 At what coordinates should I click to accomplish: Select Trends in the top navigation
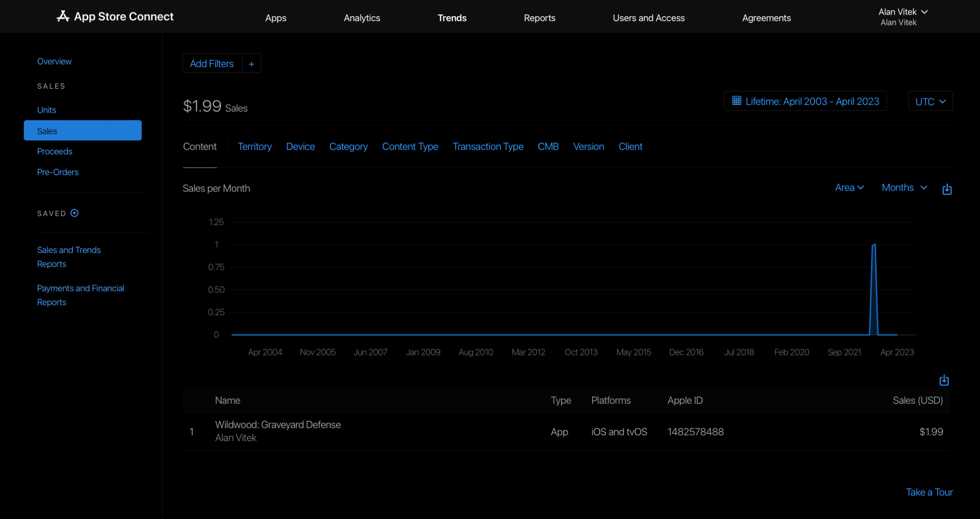click(x=452, y=18)
